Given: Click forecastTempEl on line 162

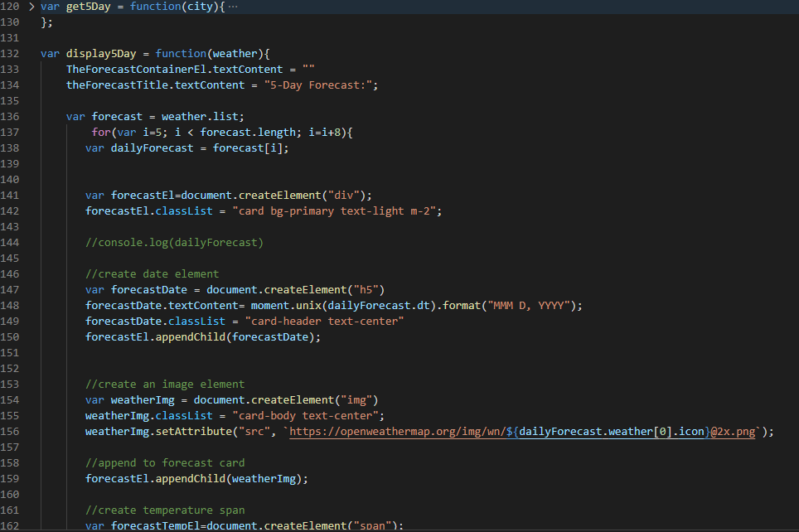Looking at the screenshot, I should [156, 526].
